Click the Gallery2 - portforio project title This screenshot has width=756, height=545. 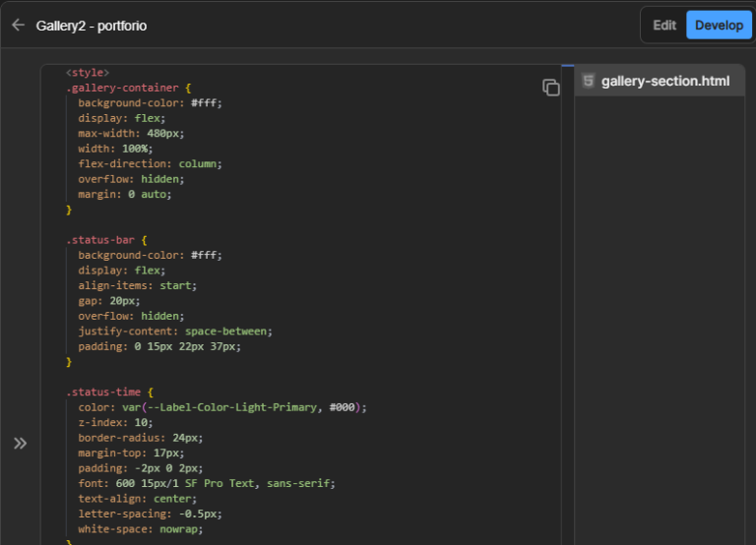[92, 26]
